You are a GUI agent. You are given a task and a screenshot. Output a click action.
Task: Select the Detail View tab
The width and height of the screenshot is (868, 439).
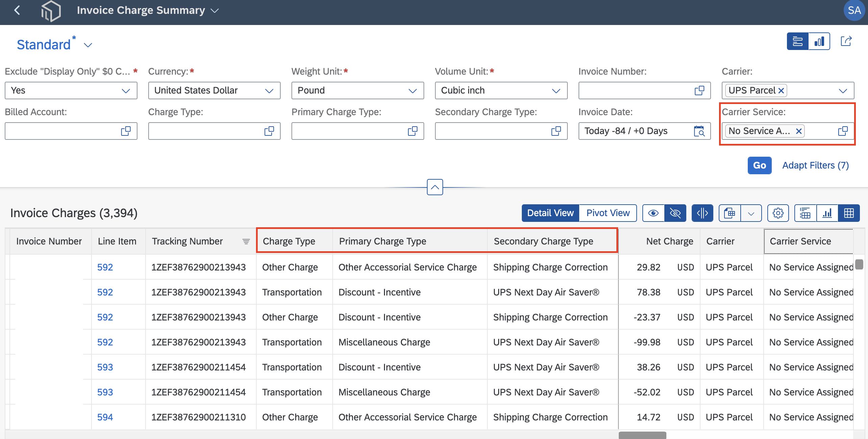point(551,213)
